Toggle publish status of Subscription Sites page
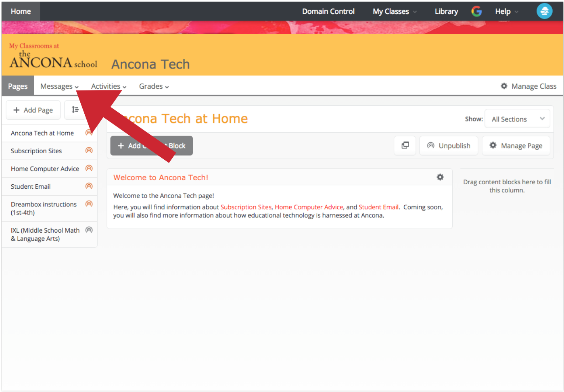 tap(89, 150)
